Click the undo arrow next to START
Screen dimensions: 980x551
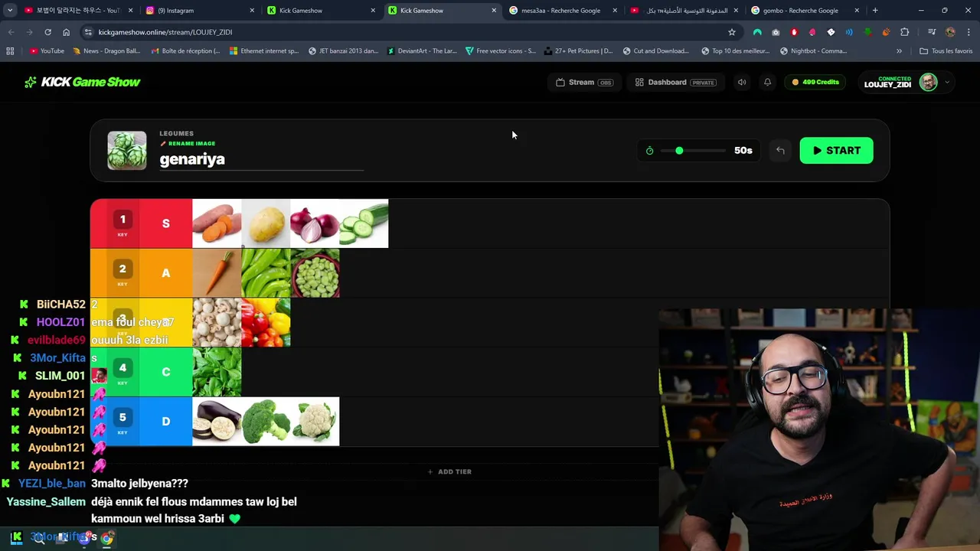780,151
